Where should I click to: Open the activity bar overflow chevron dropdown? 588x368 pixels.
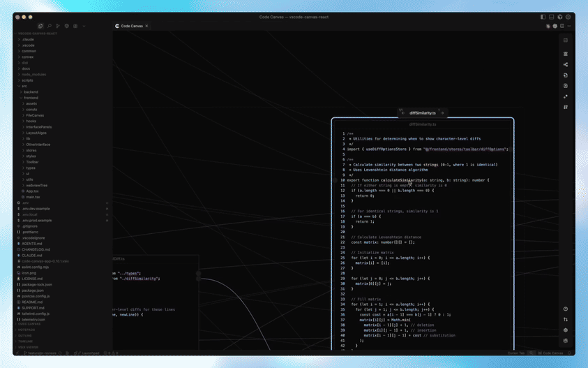(84, 26)
